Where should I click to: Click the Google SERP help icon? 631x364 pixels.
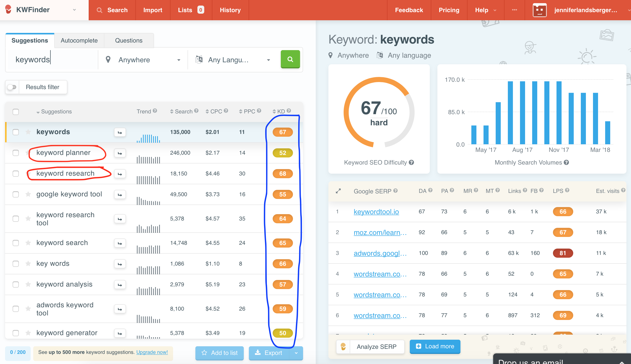395,191
